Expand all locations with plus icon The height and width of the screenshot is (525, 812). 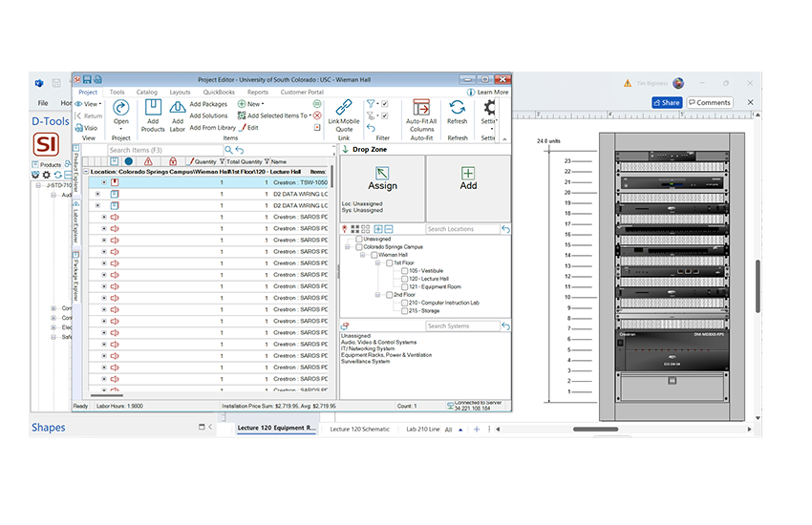[x=378, y=229]
